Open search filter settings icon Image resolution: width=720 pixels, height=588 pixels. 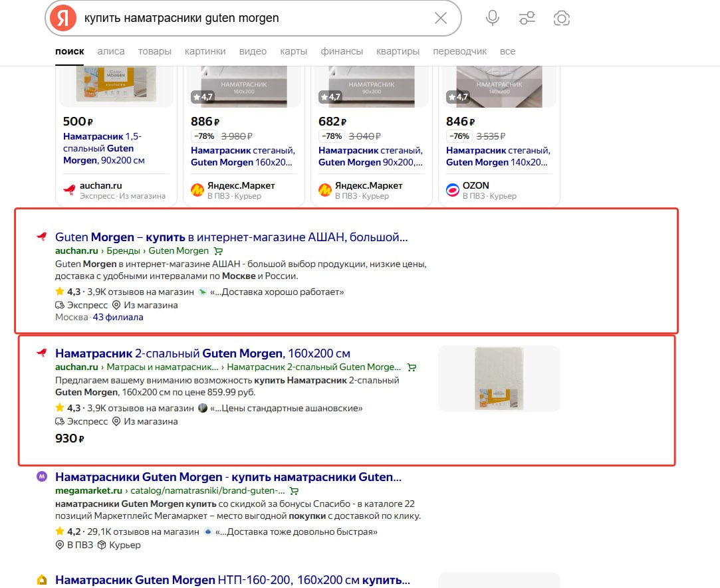point(527,19)
